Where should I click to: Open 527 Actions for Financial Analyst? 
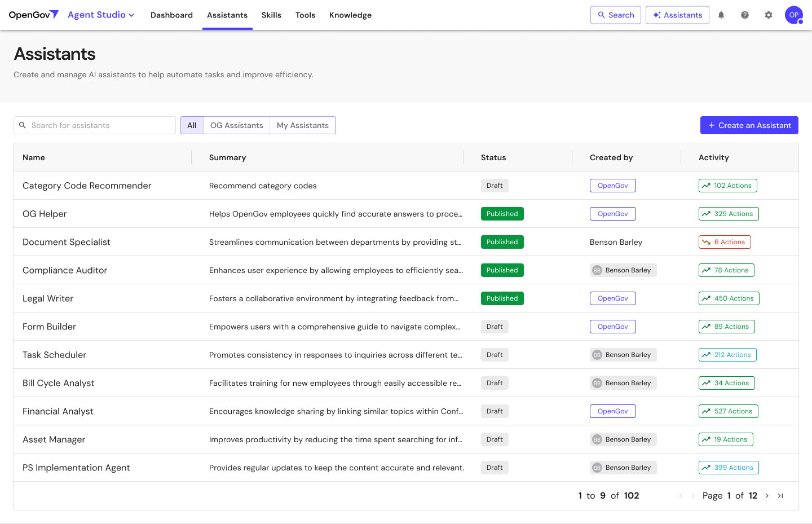(x=728, y=411)
